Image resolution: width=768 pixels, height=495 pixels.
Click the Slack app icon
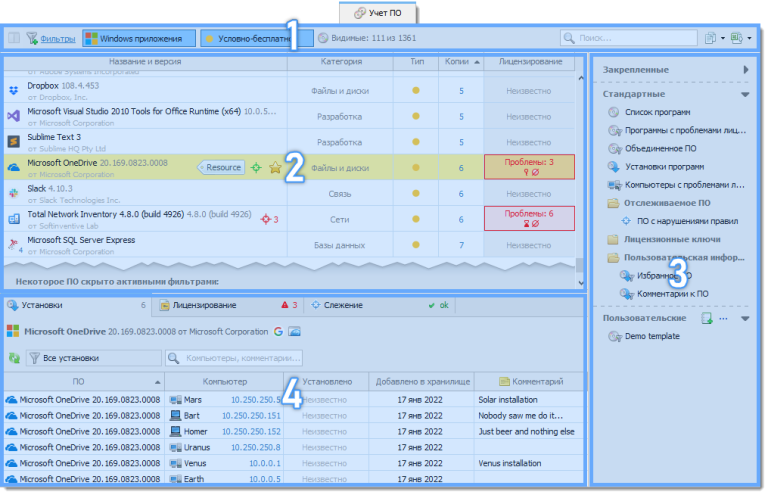(x=14, y=193)
